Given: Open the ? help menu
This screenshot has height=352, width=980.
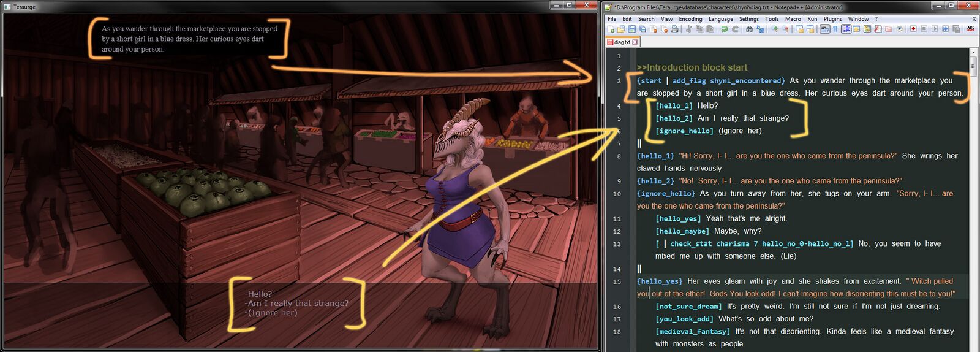Looking at the screenshot, I should tap(876, 19).
